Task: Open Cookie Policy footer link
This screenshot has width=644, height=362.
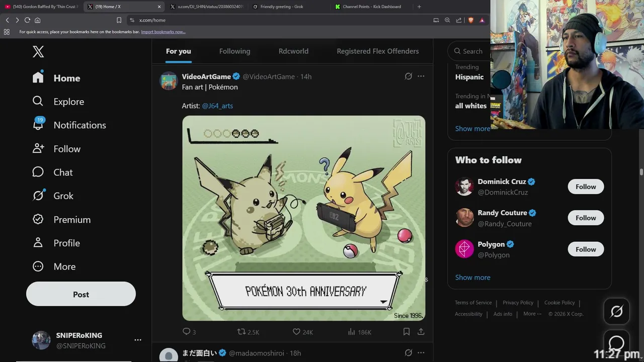Action: click(559, 303)
